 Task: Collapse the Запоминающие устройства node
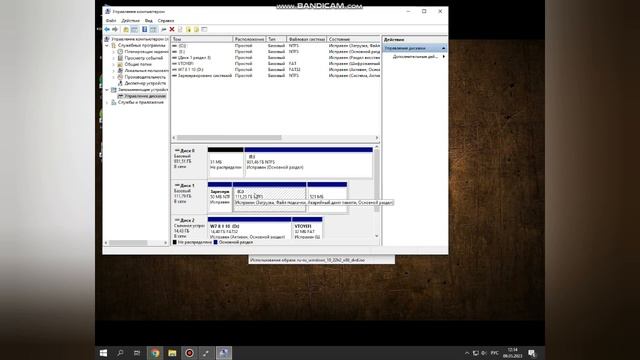point(107,89)
